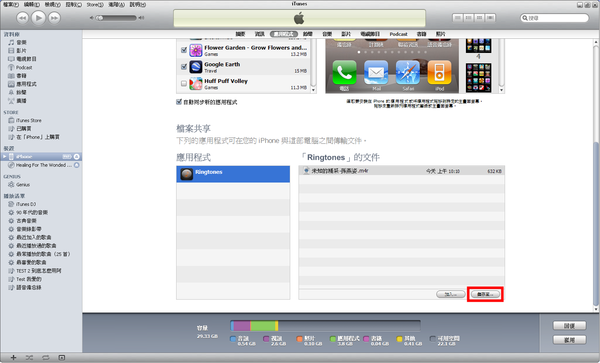Click the iPod app icon in preview
This screenshot has width=600, height=363.
439,72
